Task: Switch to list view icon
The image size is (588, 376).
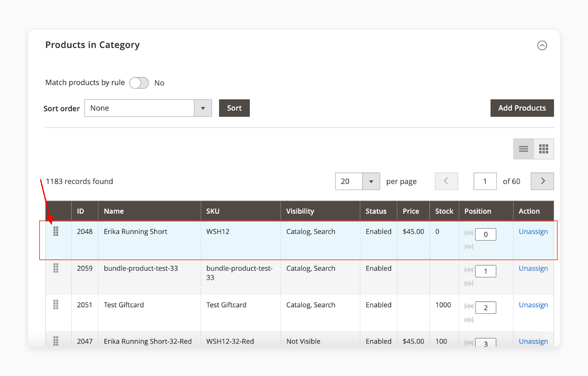Action: [x=523, y=149]
